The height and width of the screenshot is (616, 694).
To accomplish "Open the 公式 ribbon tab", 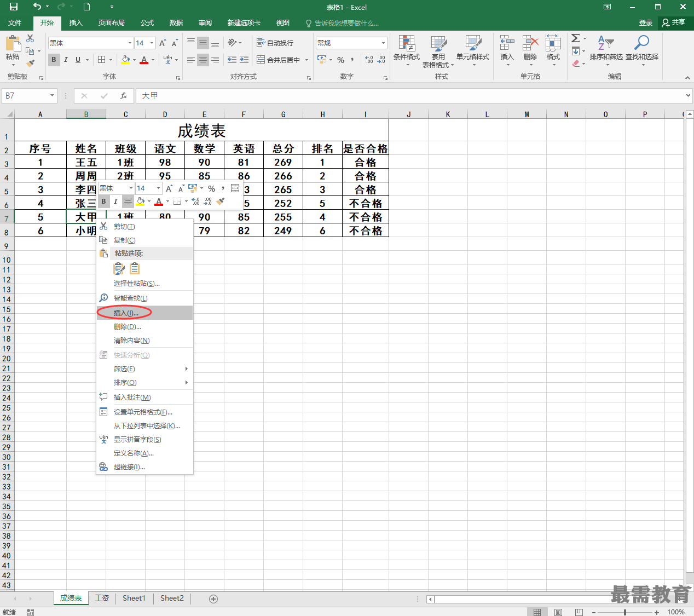I will (147, 23).
